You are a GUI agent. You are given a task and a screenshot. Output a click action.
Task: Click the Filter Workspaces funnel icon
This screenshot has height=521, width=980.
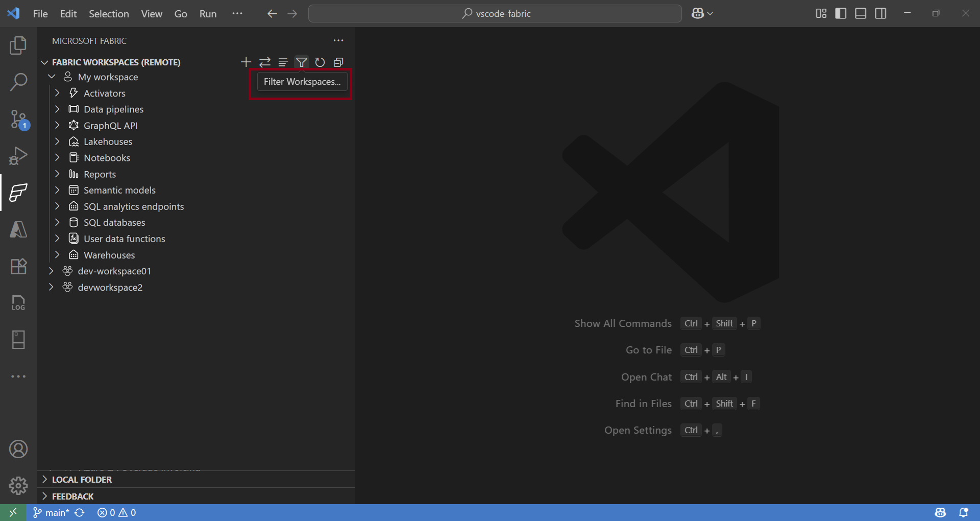(x=302, y=62)
